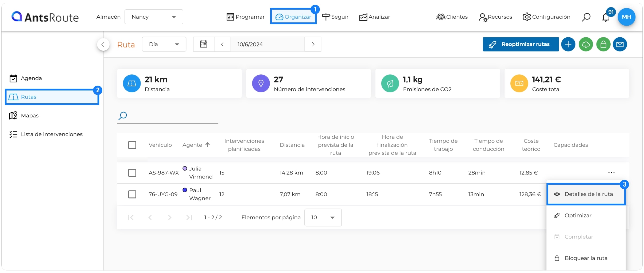
Task: Go to the previous day arrow
Action: pos(222,44)
